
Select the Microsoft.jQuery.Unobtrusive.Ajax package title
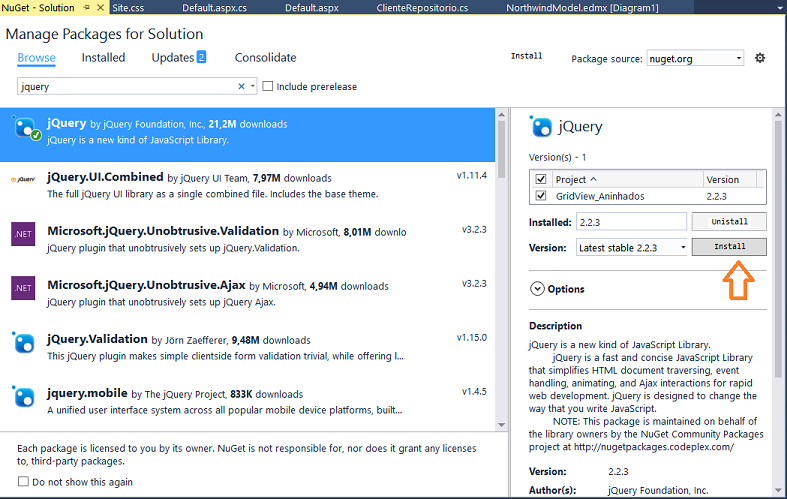pyautogui.click(x=147, y=285)
